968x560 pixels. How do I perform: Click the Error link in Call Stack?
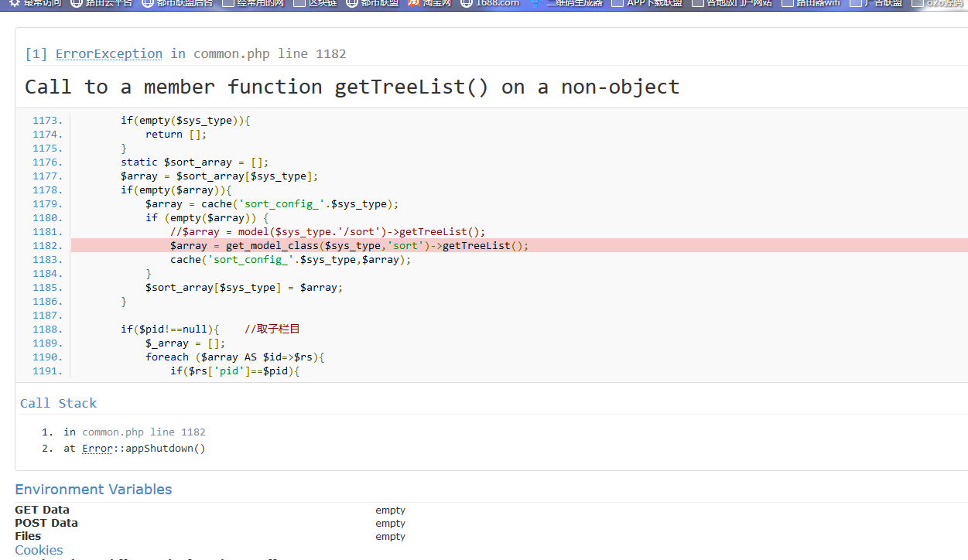pyautogui.click(x=97, y=449)
